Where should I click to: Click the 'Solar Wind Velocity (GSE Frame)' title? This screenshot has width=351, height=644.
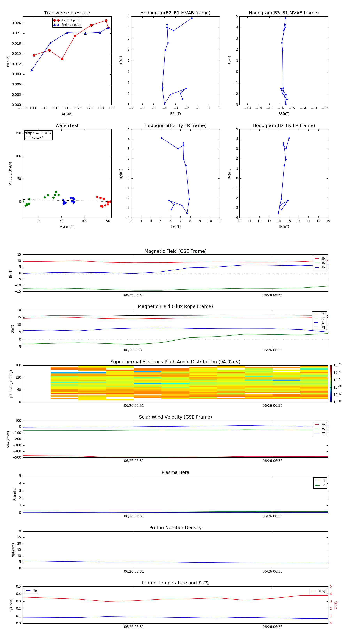click(x=175, y=417)
